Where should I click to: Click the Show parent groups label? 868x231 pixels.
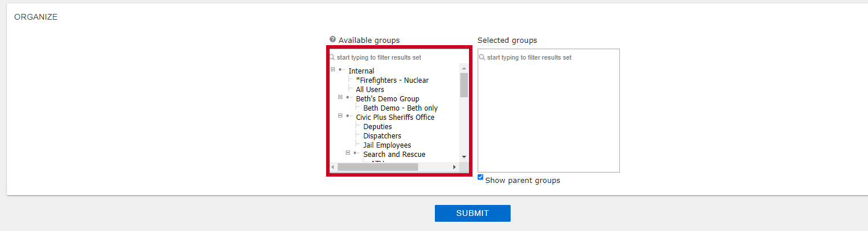tap(523, 181)
